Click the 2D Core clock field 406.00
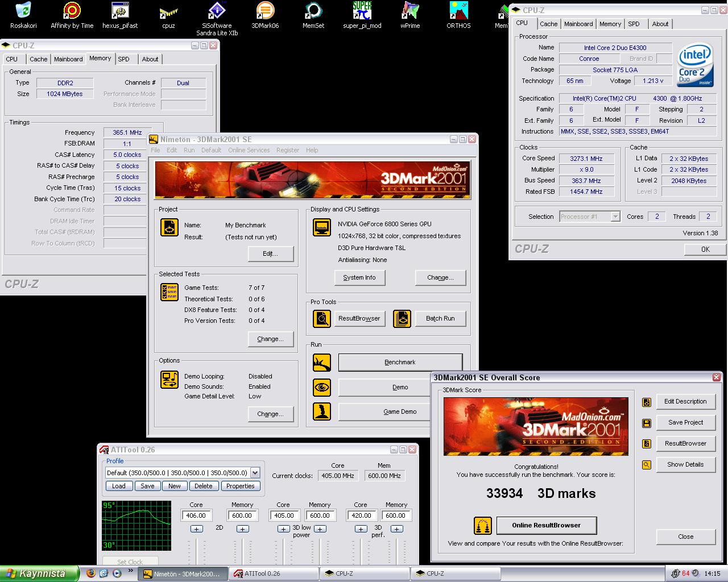 (x=196, y=516)
